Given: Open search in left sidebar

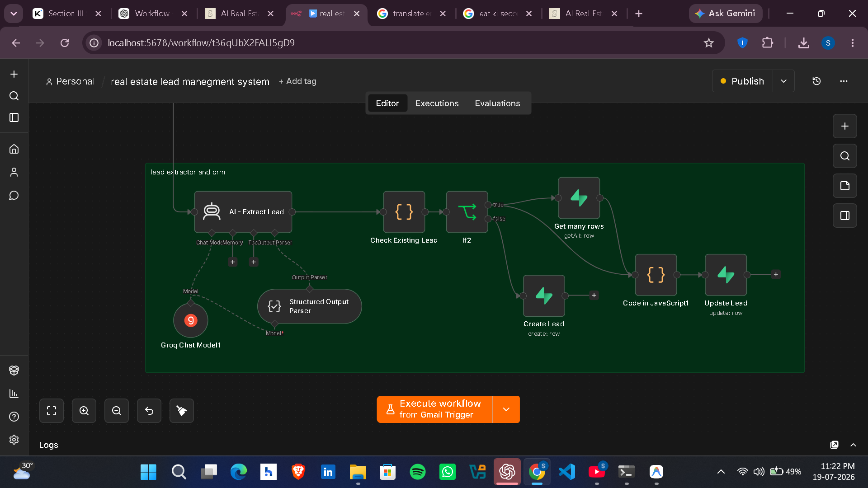Looking at the screenshot, I should pos(14,96).
